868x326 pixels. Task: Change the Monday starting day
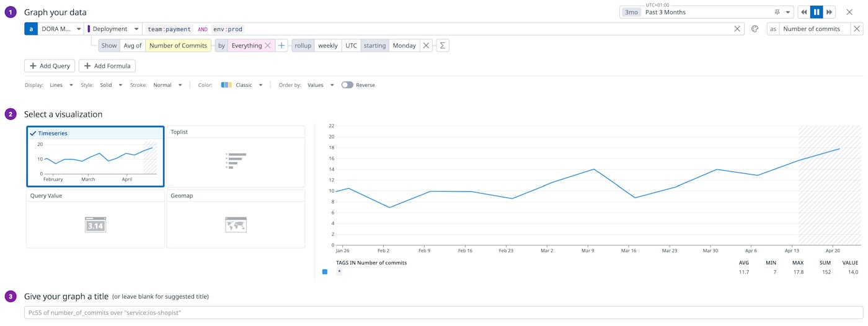(x=404, y=45)
